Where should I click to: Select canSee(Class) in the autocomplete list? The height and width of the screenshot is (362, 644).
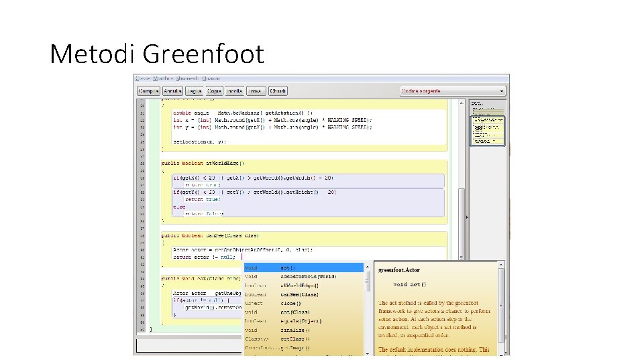303,295
